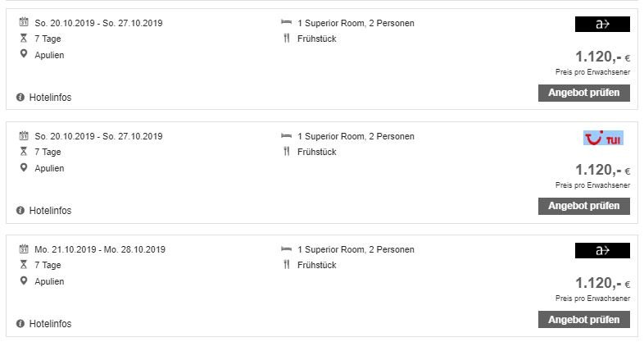Viewport: 644px width, 342px height.
Task: Open Hotelinfos in the third offer
Action: tap(50, 324)
